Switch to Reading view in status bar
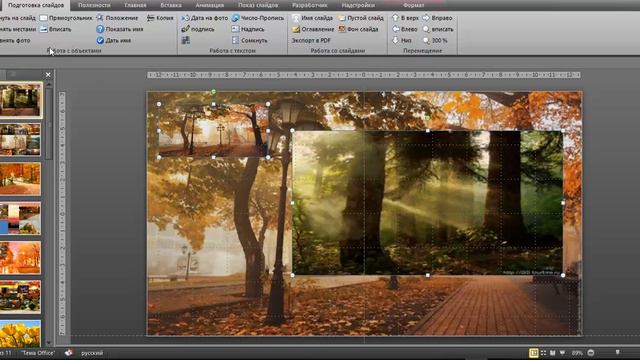Image resolution: width=640 pixels, height=360 pixels. [553, 353]
